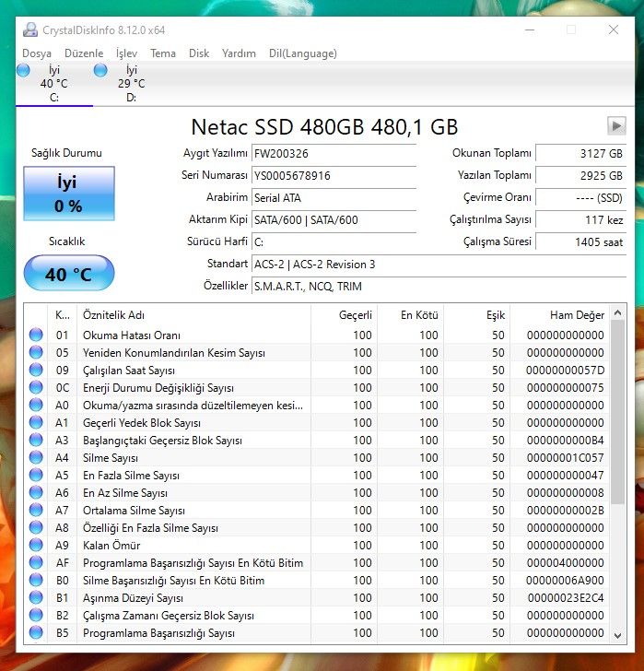Click status orb for Başlangıçtaki Geçersiz Blok Sayısı
The width and height of the screenshot is (644, 671).
(x=36, y=440)
